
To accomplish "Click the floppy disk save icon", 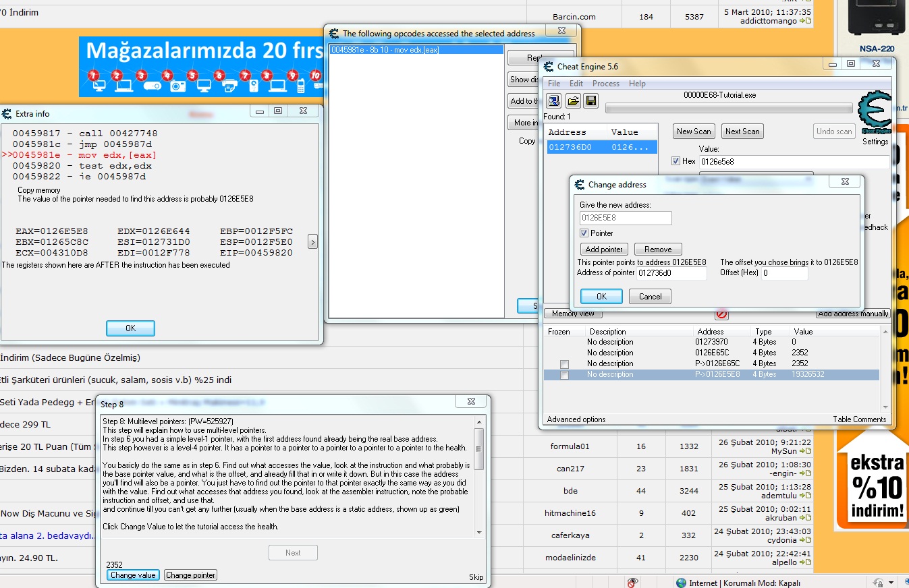I will pyautogui.click(x=590, y=101).
